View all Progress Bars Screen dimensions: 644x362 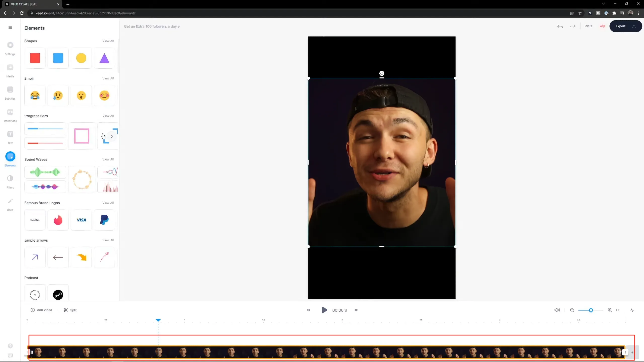pyautogui.click(x=108, y=116)
